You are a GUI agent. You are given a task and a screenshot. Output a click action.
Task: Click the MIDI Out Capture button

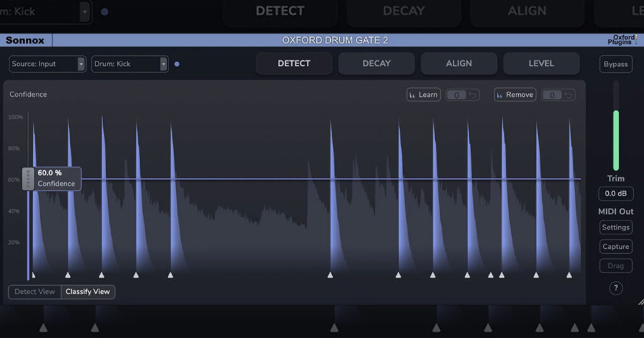coord(616,246)
